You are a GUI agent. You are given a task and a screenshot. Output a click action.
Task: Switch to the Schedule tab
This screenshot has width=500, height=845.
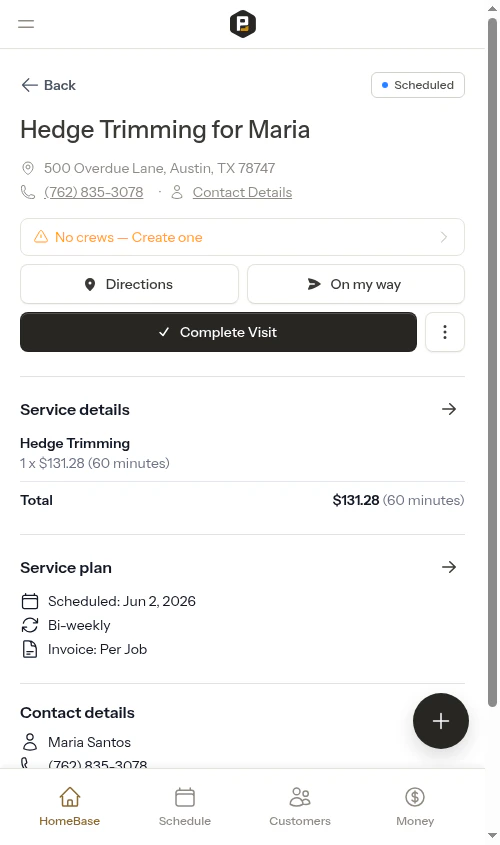(185, 807)
